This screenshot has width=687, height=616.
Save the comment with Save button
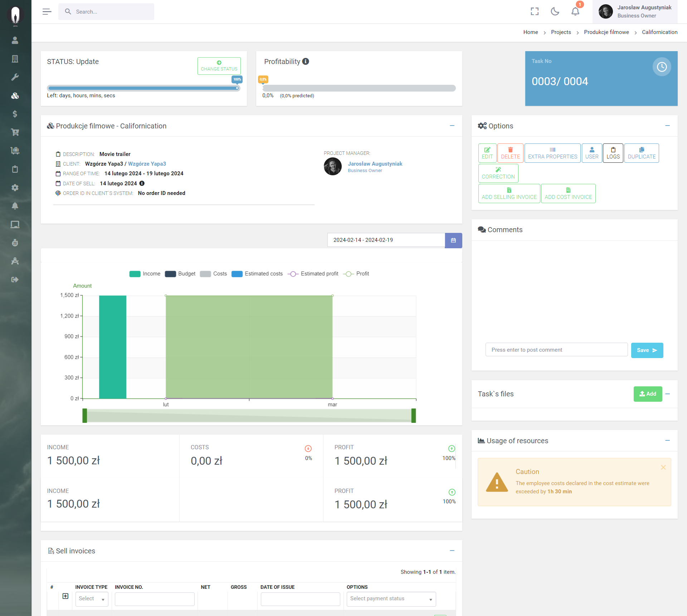click(x=647, y=350)
